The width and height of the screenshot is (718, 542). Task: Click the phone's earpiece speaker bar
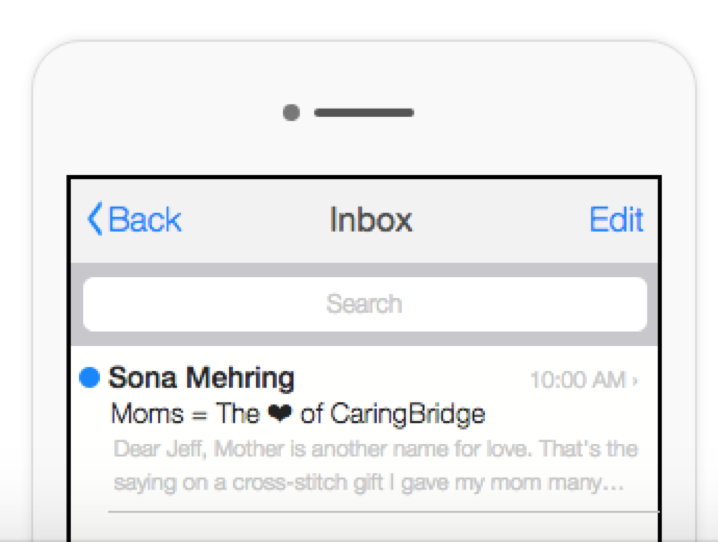tap(364, 113)
